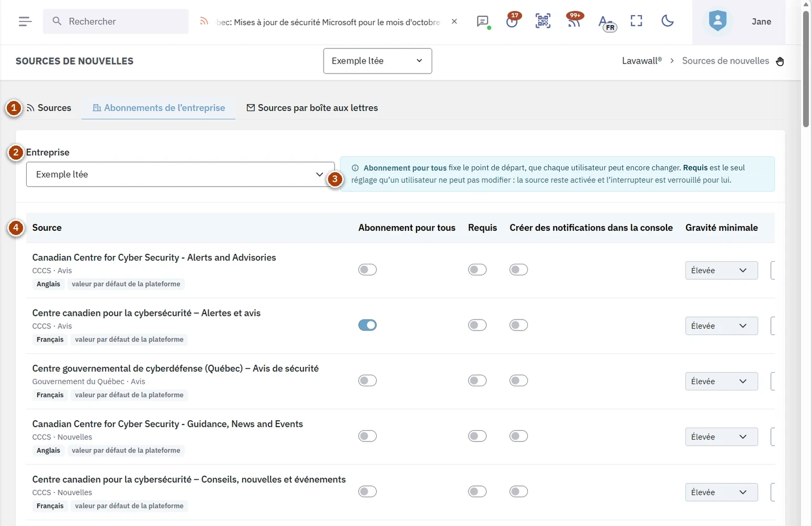Screen dimensions: 812x526
Task: Open the chat messages icon
Action: [x=483, y=22]
